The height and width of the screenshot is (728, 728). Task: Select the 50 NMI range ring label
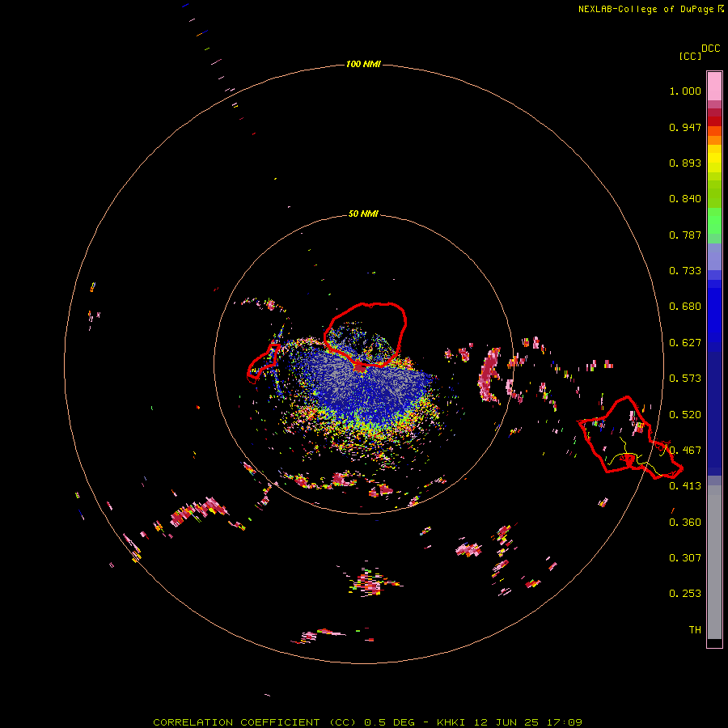[x=363, y=214]
